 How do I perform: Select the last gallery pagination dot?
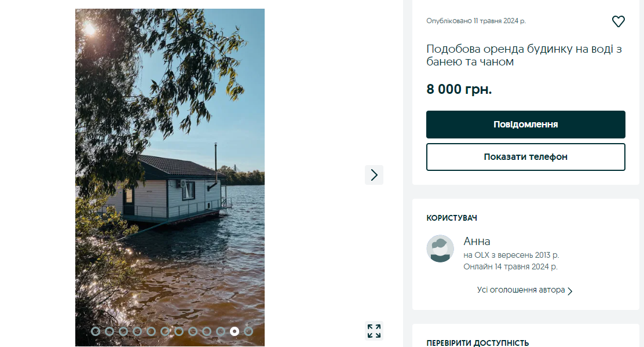248,331
